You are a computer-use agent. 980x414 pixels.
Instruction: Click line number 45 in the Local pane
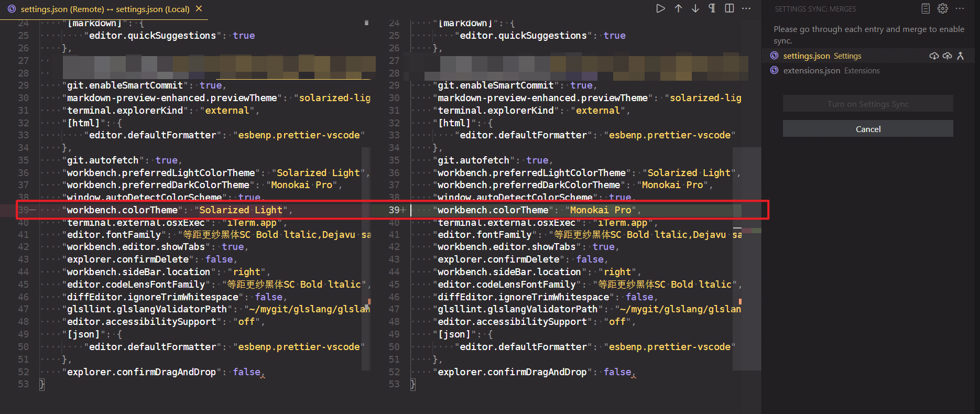point(394,285)
